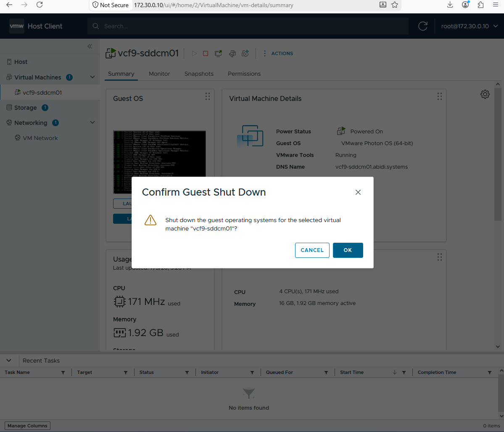Collapse the Networking tree section

pyautogui.click(x=92, y=122)
